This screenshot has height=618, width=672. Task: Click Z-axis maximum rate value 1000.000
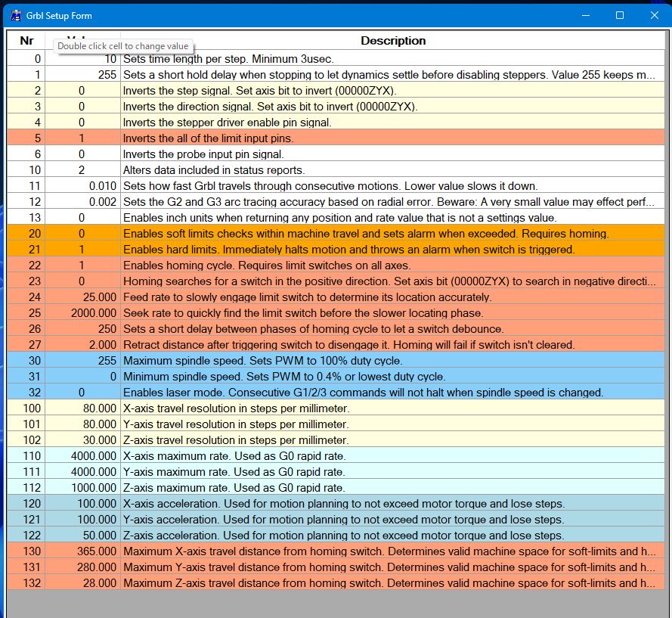tap(82, 487)
